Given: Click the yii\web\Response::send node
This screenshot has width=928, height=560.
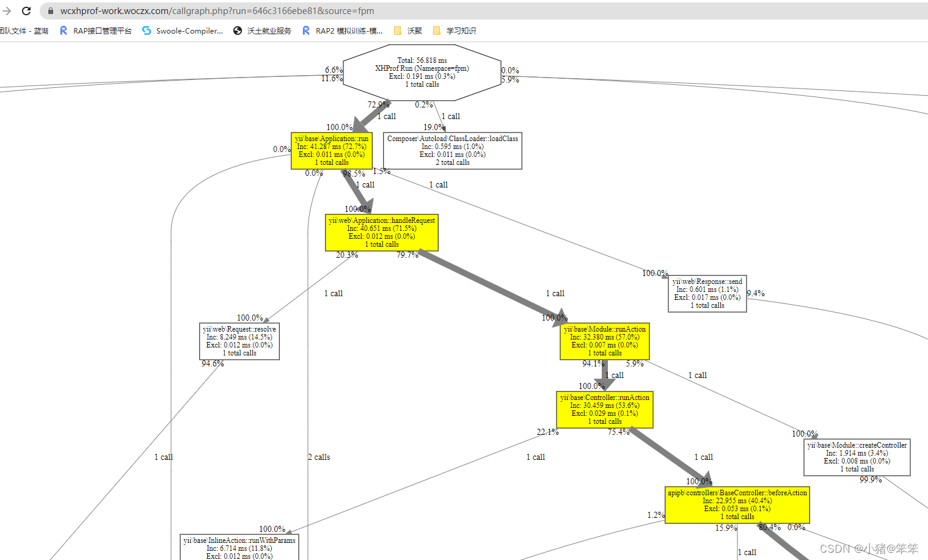Looking at the screenshot, I should pos(707,294).
